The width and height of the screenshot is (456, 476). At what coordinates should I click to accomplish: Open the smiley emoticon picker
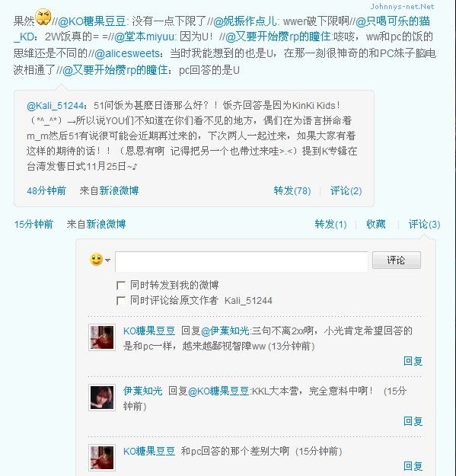[x=96, y=260]
